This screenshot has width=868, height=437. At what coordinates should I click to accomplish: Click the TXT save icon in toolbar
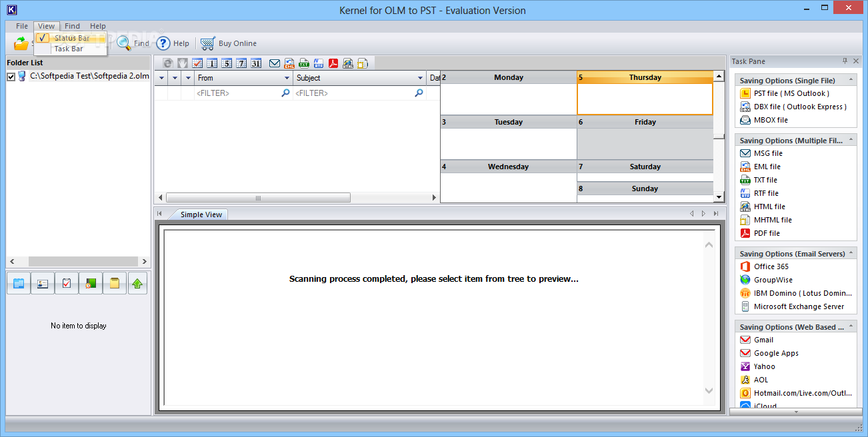coord(304,63)
